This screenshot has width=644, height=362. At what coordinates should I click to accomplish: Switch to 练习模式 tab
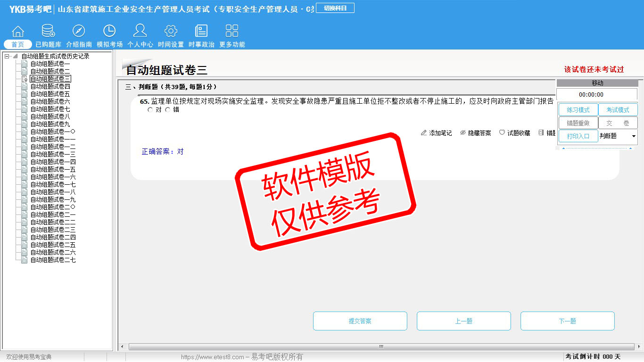coord(578,110)
